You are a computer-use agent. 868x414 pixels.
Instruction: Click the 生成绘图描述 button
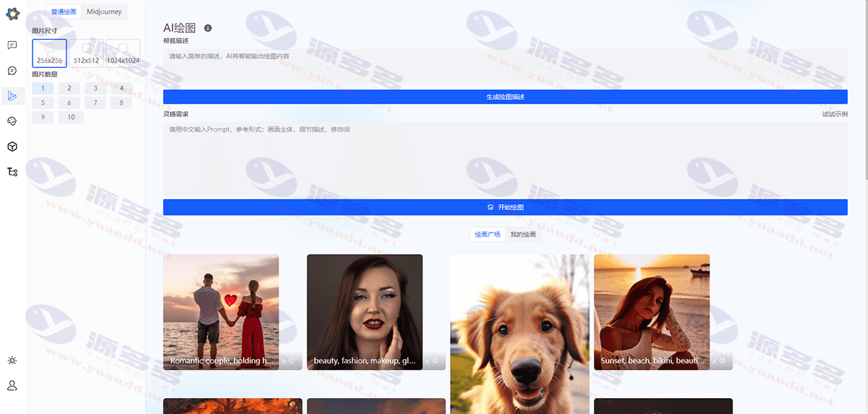point(505,96)
